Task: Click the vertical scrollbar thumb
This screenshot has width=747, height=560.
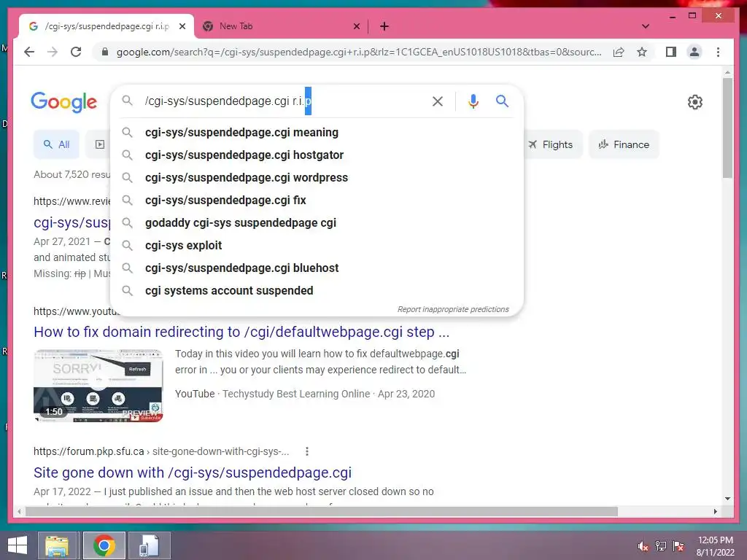Action: click(727, 128)
